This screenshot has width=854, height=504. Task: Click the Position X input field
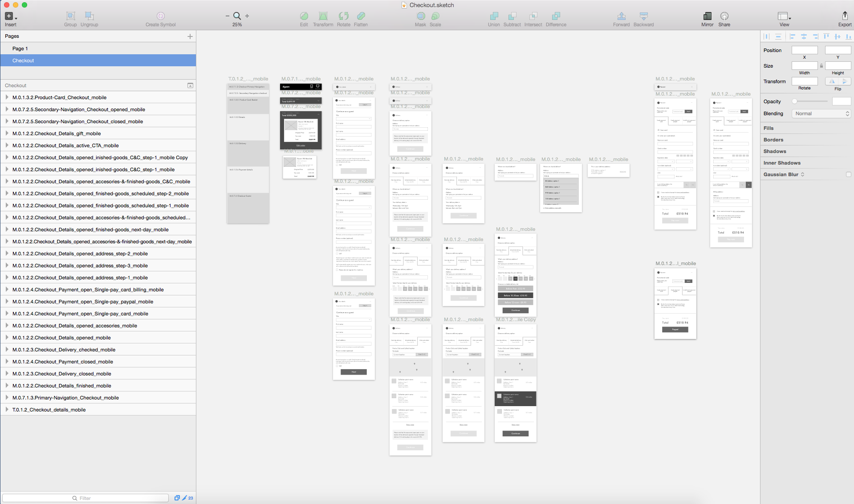(804, 50)
